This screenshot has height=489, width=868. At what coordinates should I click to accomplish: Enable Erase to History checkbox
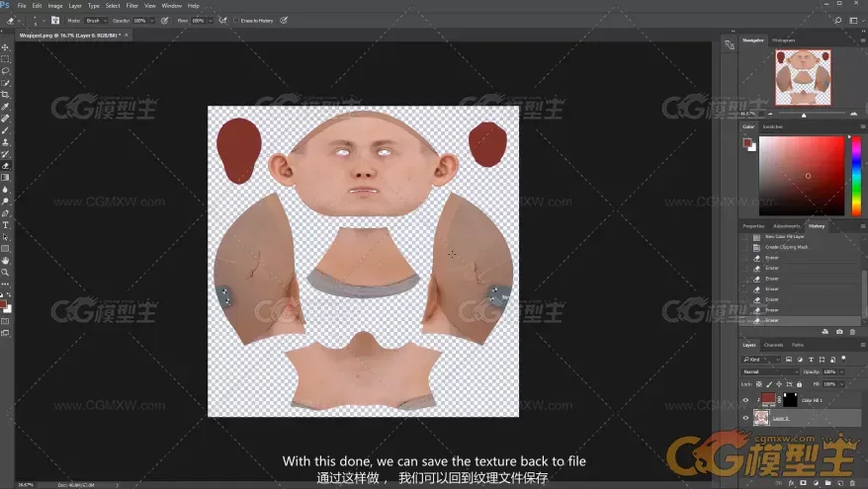(x=236, y=21)
